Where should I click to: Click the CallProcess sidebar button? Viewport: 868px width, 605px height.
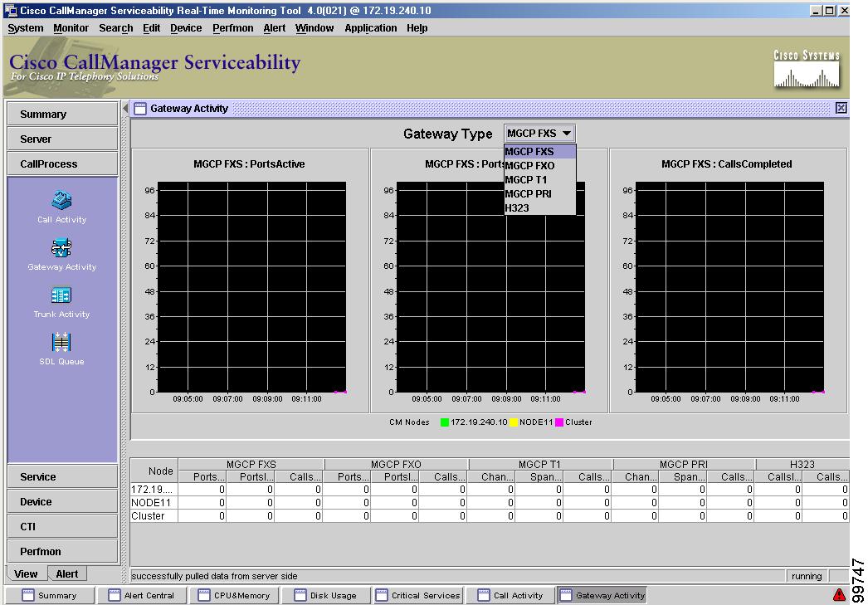coord(62,163)
